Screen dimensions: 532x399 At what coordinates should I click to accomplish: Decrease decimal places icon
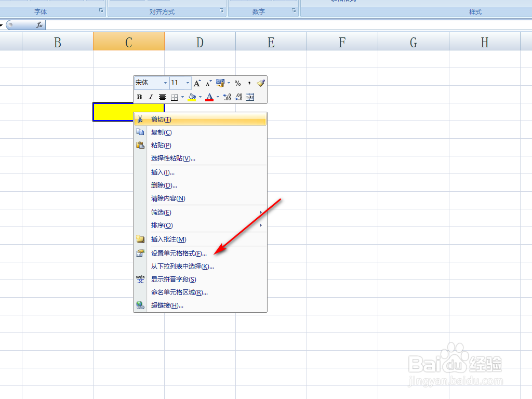click(238, 97)
